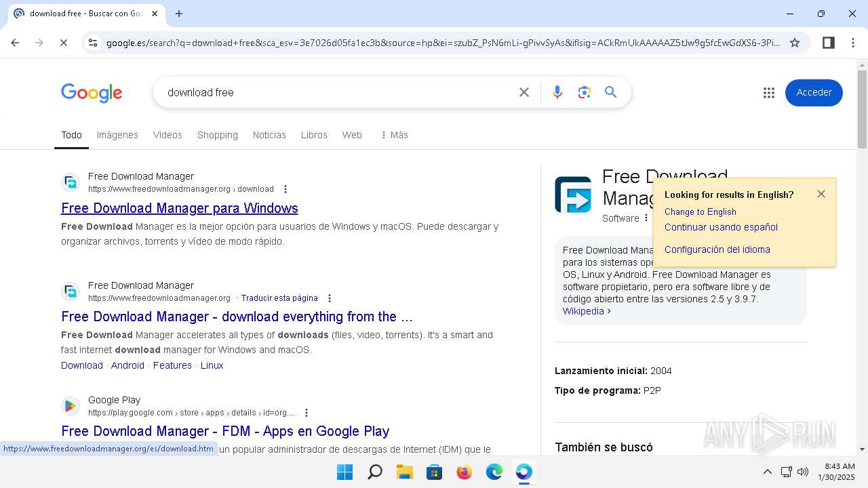Screen dimensions: 868x488
Task: Choose 'Continuar usando español'
Action: (721, 227)
